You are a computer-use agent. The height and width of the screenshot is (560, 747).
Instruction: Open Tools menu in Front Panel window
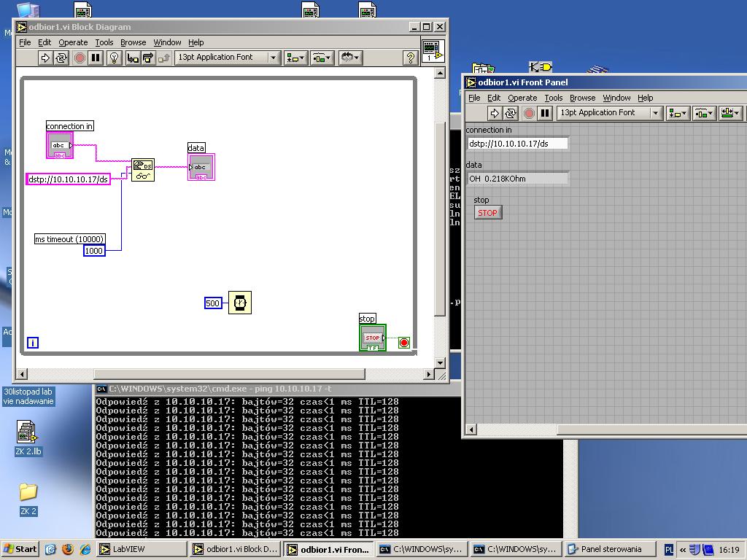[554, 98]
